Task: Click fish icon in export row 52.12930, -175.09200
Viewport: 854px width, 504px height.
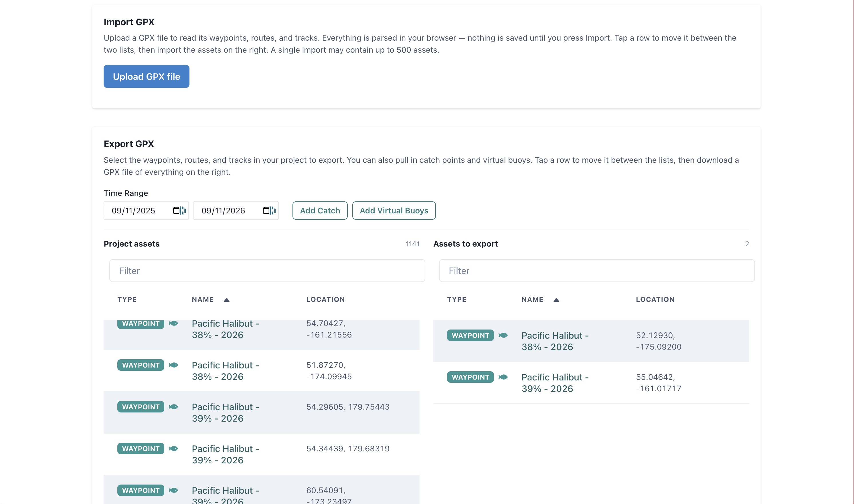Action: click(x=503, y=335)
